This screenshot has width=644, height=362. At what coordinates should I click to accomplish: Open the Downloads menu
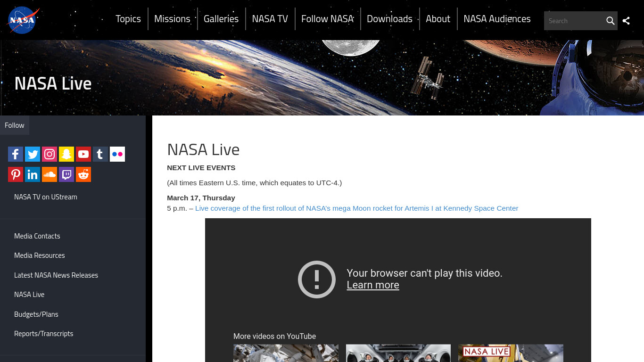click(x=389, y=19)
